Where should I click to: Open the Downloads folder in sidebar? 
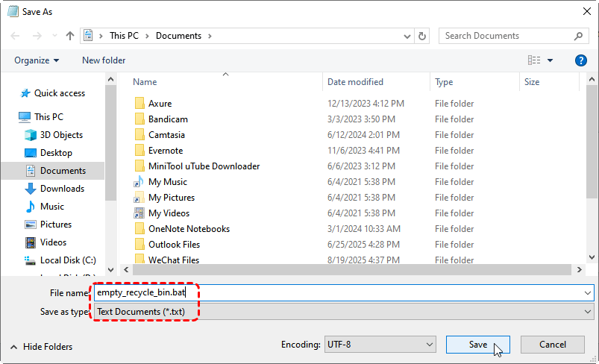tap(61, 189)
